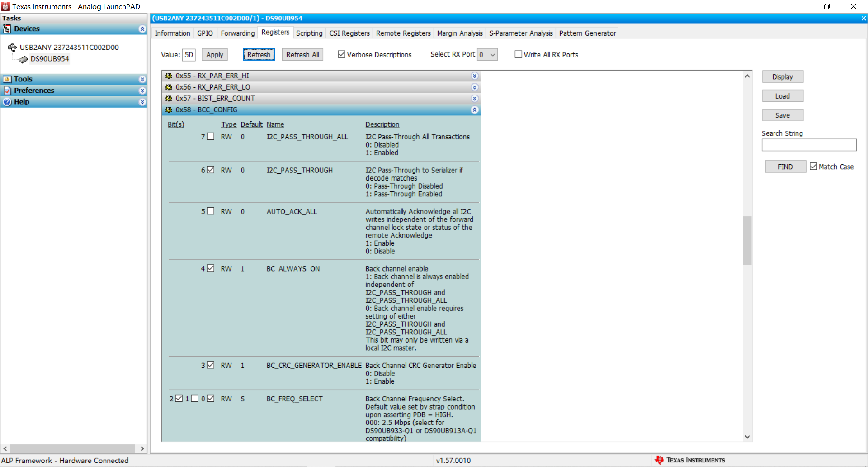
Task: Click the Load button
Action: [783, 96]
